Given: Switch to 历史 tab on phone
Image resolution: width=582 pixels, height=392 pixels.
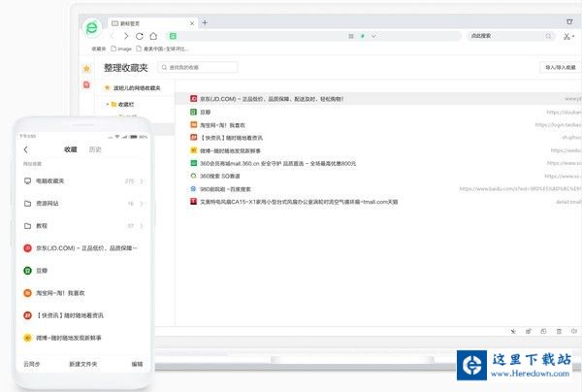Looking at the screenshot, I should point(95,149).
